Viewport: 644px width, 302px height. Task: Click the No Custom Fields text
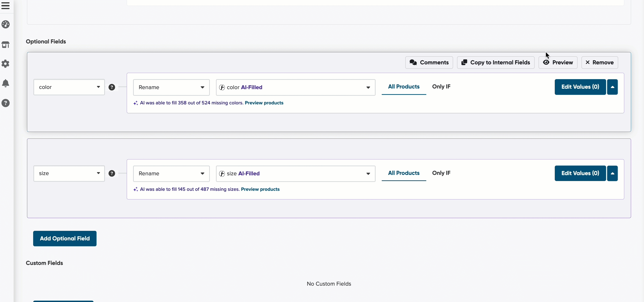coord(329,284)
